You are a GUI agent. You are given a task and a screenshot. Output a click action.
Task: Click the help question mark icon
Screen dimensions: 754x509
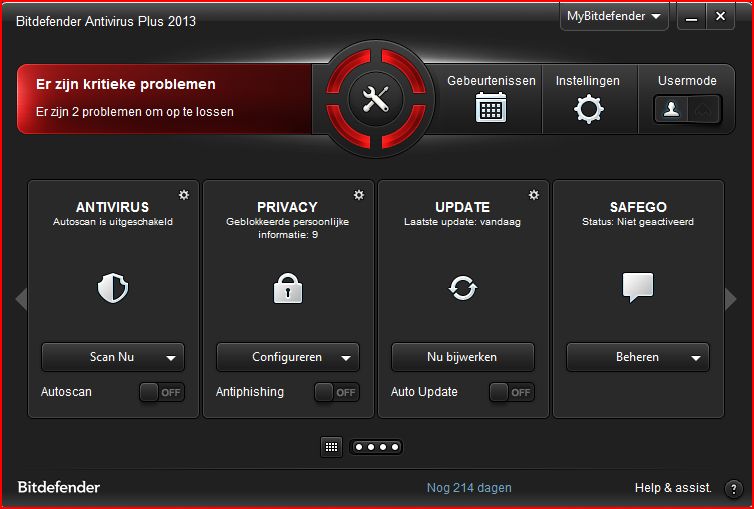click(733, 489)
